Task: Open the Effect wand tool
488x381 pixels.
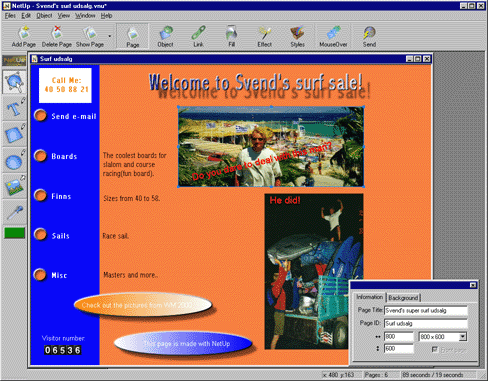Action: 264,36
